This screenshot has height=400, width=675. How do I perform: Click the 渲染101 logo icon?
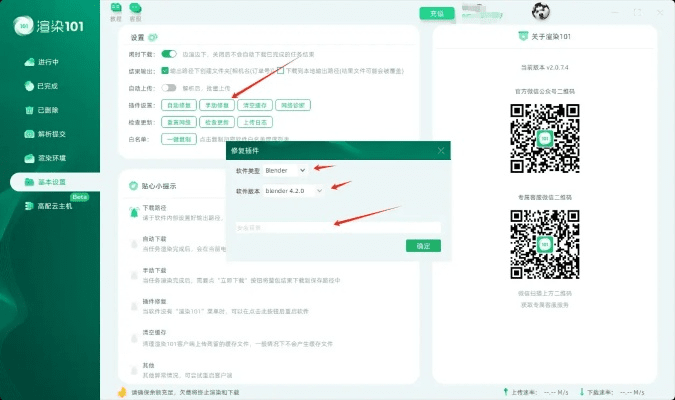(x=23, y=26)
